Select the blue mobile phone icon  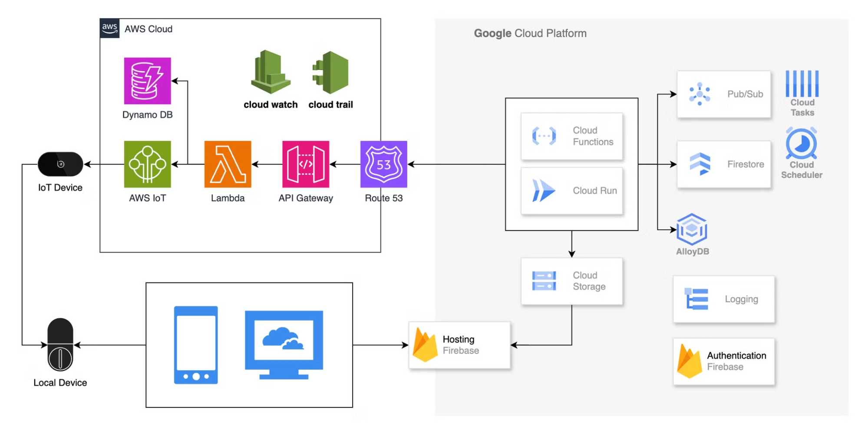(196, 345)
